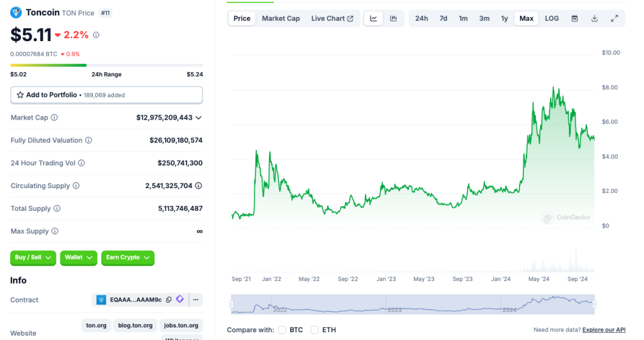This screenshot has width=644, height=340.
Task: Click the $250,741,300 trading volume value
Action: (180, 163)
